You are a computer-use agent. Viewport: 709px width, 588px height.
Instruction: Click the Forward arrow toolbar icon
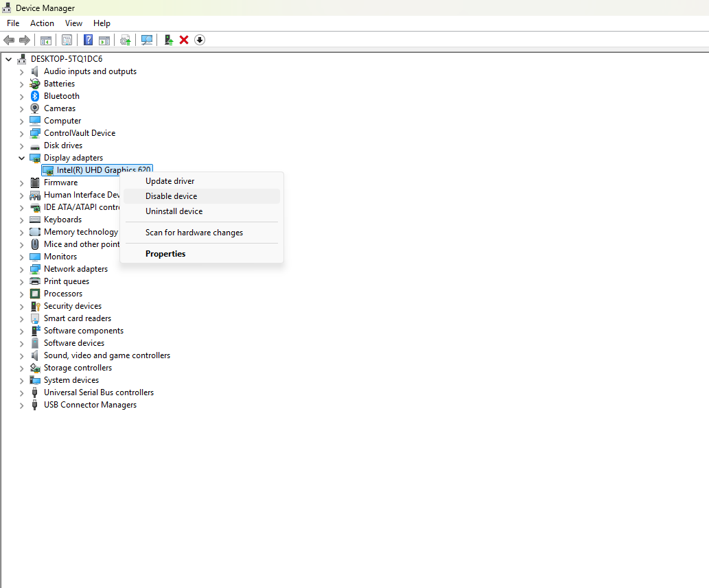click(25, 40)
